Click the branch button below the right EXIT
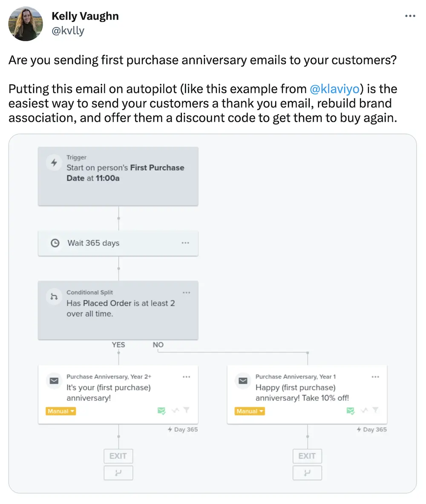Screen dimensions: 426x504 pos(307,473)
